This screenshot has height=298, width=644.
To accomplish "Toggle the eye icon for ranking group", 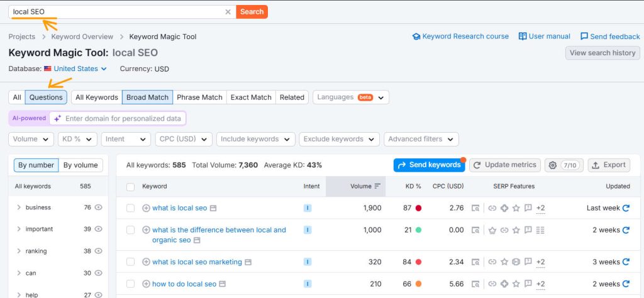I will pyautogui.click(x=98, y=251).
